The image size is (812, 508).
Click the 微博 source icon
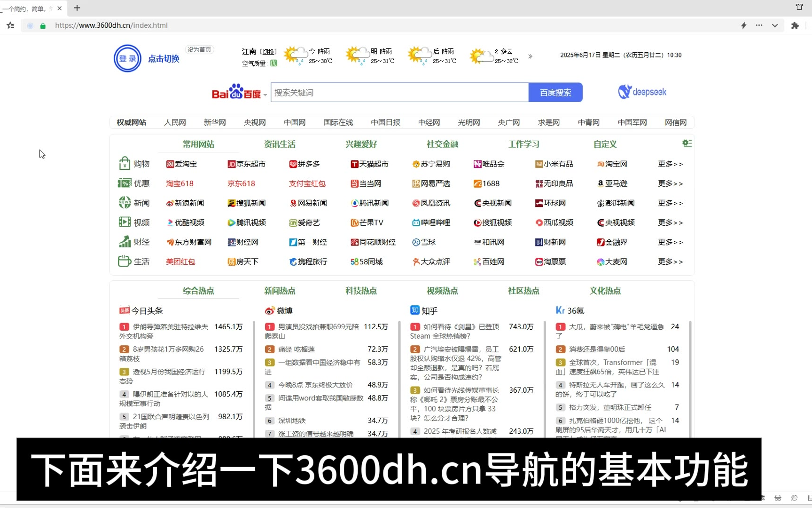click(270, 310)
